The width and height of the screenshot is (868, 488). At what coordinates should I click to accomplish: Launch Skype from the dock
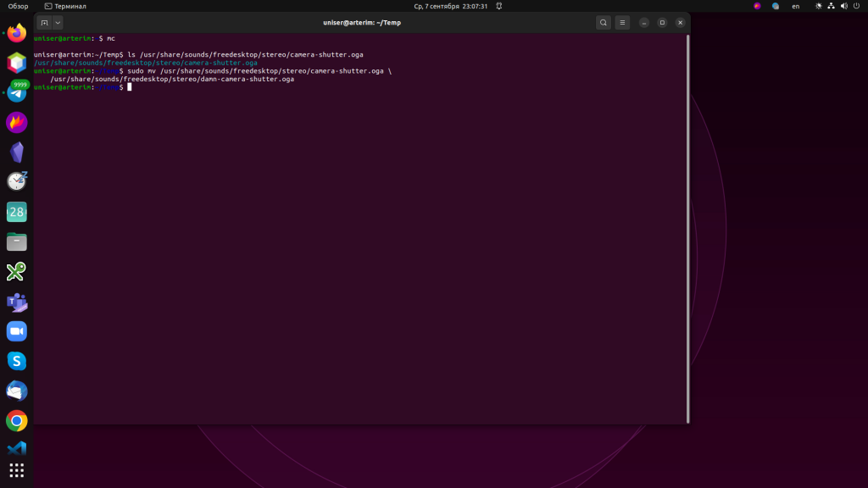point(17,361)
